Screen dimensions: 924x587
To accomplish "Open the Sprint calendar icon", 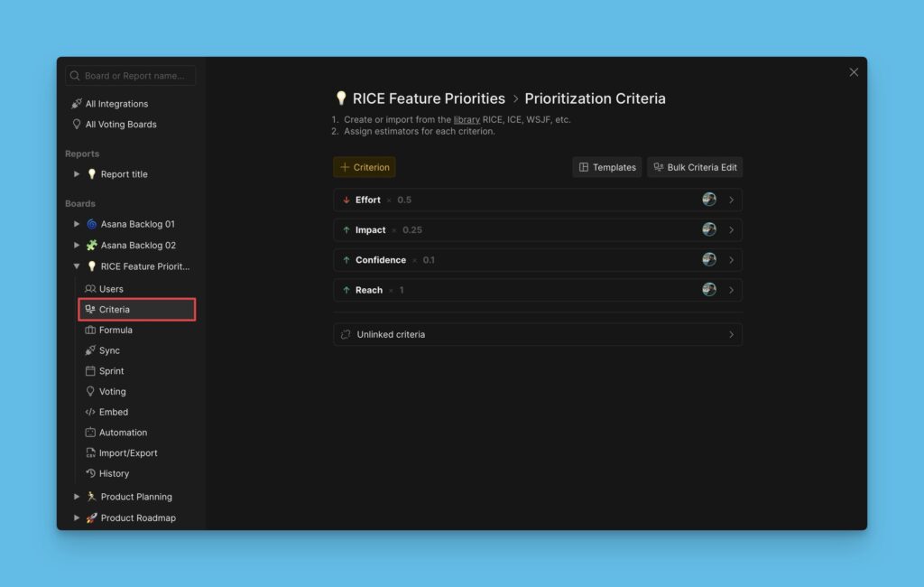I will click(90, 370).
